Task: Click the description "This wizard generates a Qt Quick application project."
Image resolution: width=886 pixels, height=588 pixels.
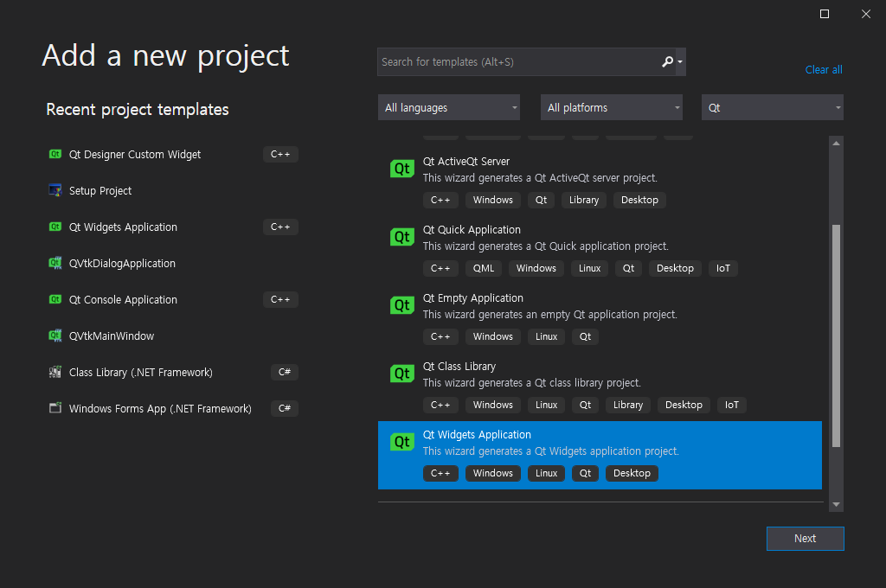Action: (x=545, y=246)
